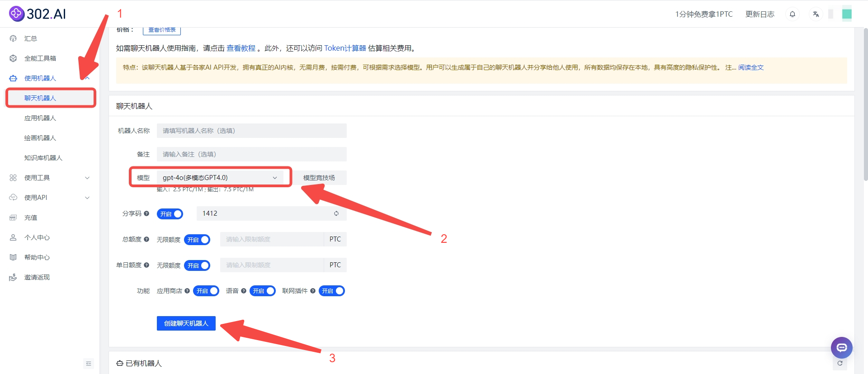Click the refresh icon at bottom right

click(x=840, y=363)
